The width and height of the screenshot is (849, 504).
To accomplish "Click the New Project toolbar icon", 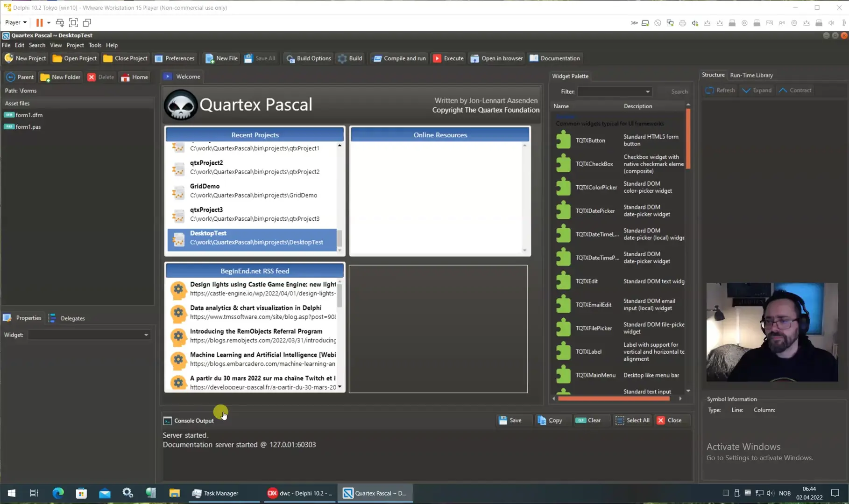I will (9, 58).
